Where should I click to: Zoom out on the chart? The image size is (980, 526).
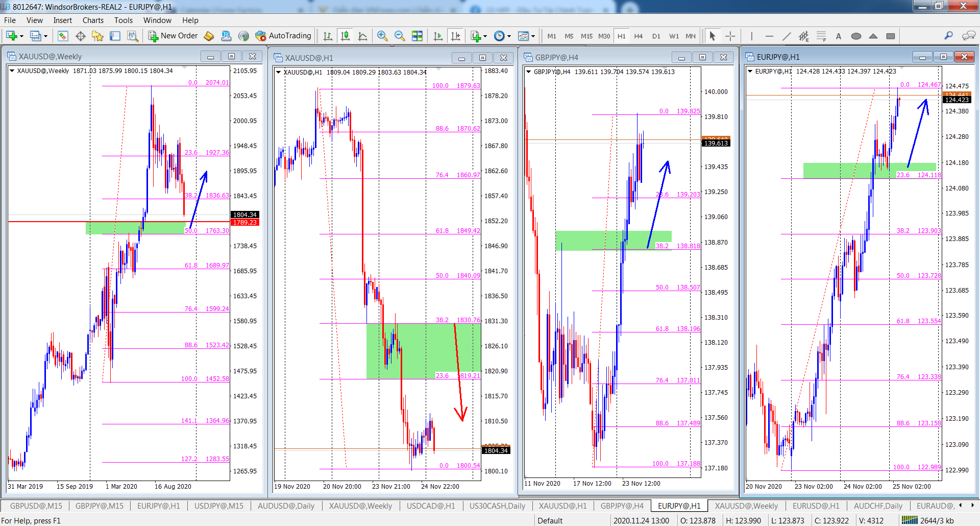(399, 36)
